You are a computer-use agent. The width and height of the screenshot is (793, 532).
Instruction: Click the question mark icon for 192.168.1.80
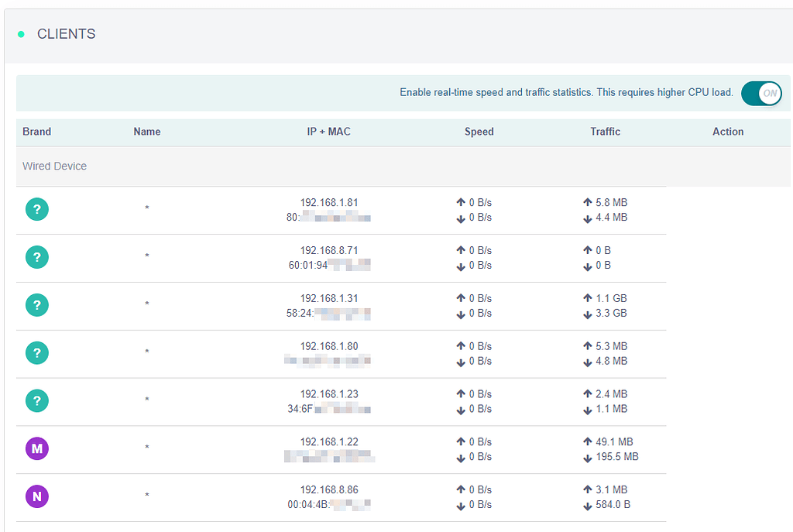coord(36,352)
